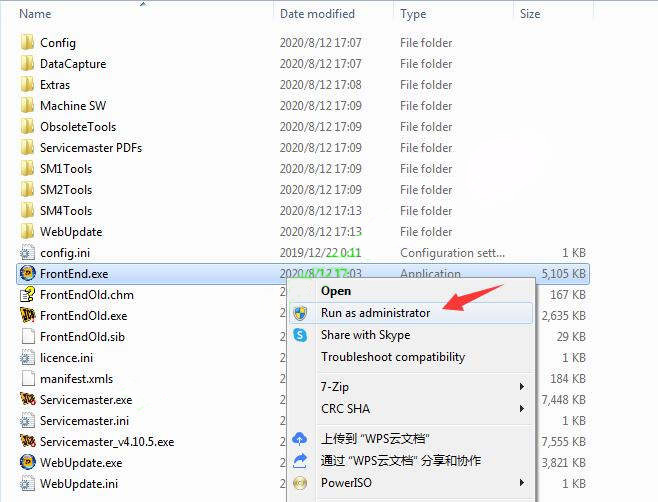Select the Servicemaster PDFs folder icon

(27, 147)
